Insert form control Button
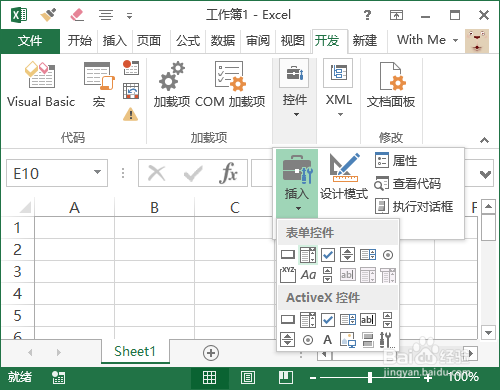 [288, 255]
